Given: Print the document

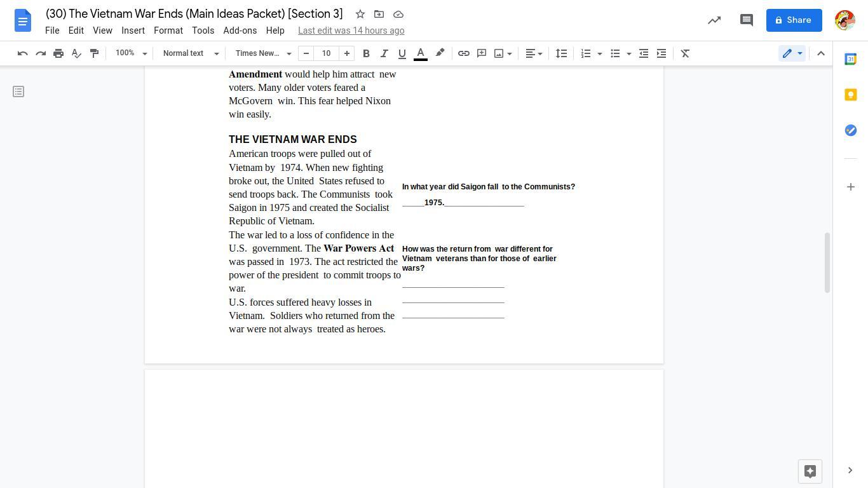Looking at the screenshot, I should point(58,53).
